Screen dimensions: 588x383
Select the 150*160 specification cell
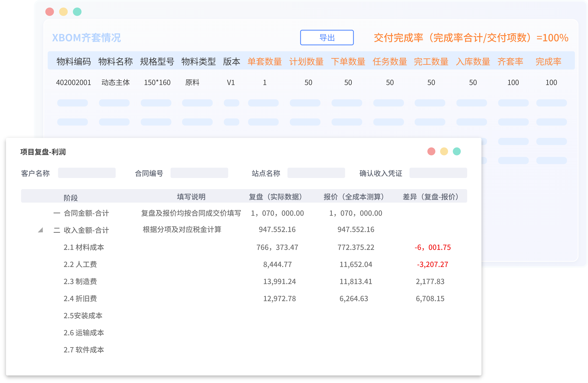[157, 82]
